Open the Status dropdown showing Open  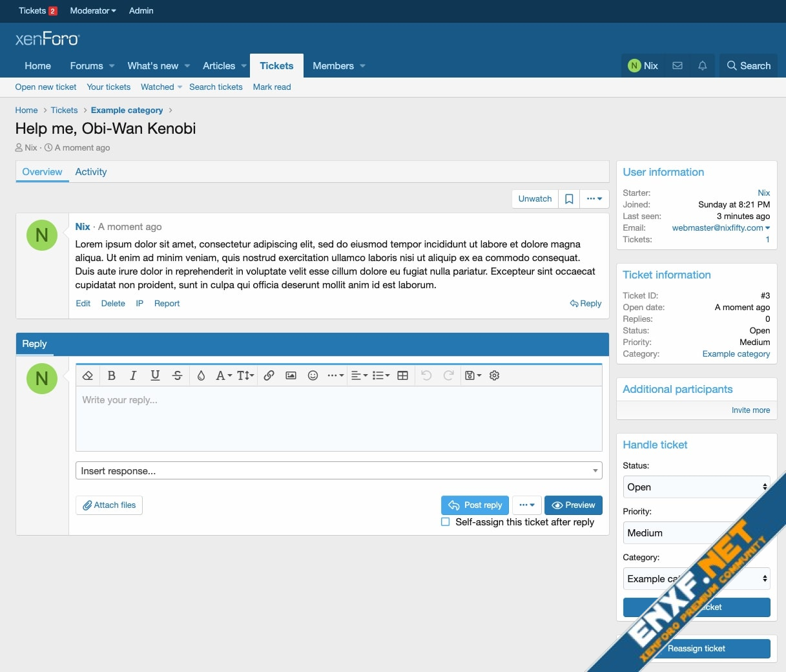tap(697, 487)
